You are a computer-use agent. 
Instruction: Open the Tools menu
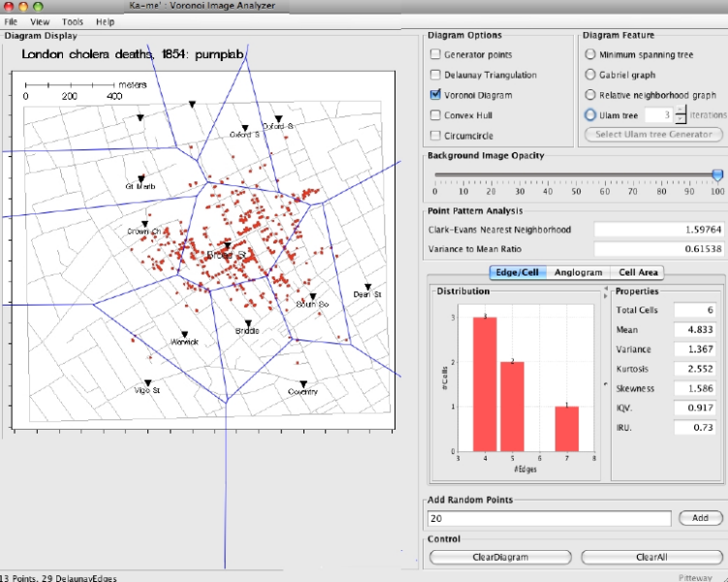(73, 20)
